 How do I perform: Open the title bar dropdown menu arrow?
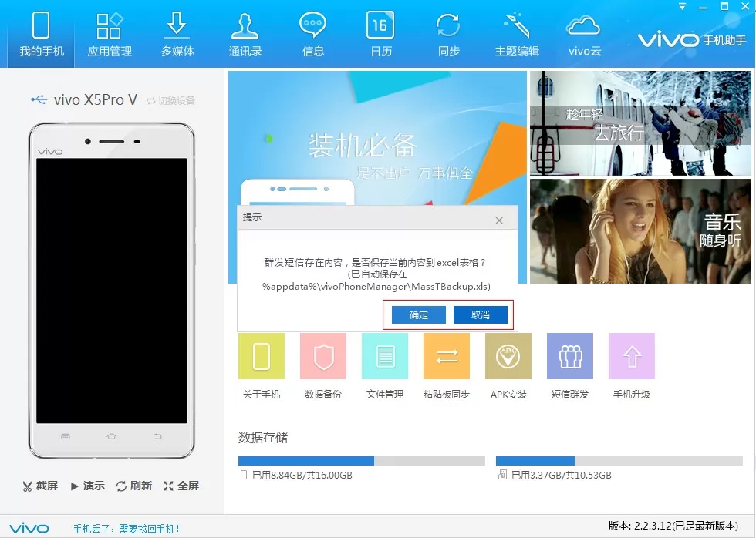pyautogui.click(x=682, y=7)
